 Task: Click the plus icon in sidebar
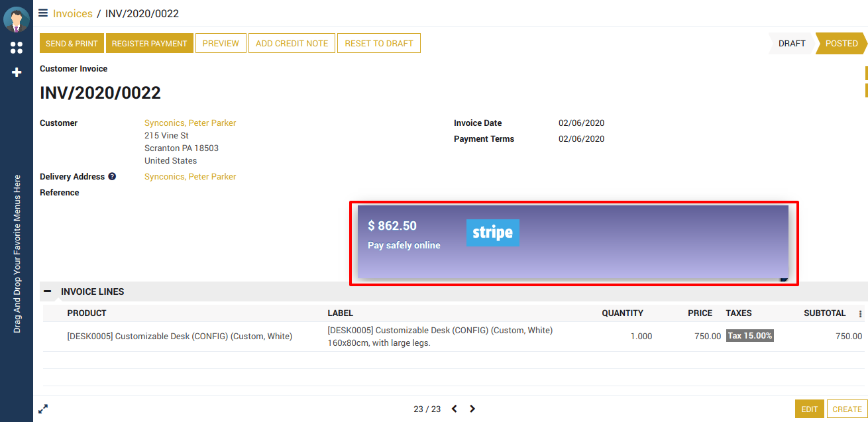(17, 72)
